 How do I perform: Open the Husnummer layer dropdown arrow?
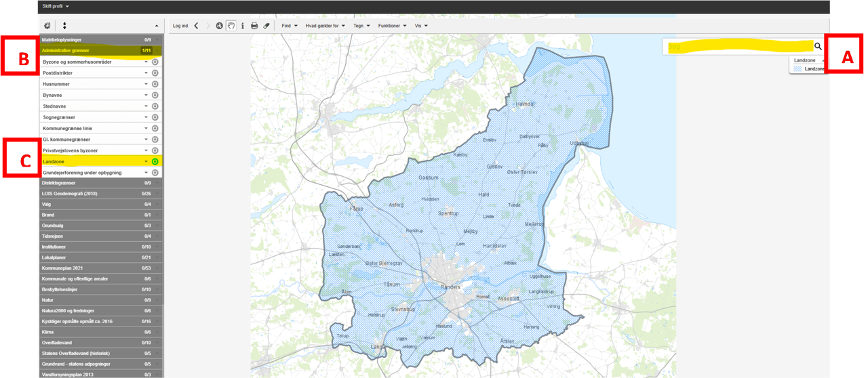[x=146, y=84]
